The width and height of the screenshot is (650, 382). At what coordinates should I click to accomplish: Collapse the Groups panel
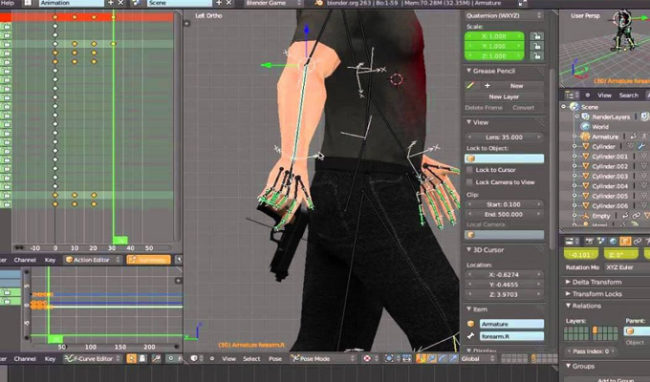pos(568,366)
